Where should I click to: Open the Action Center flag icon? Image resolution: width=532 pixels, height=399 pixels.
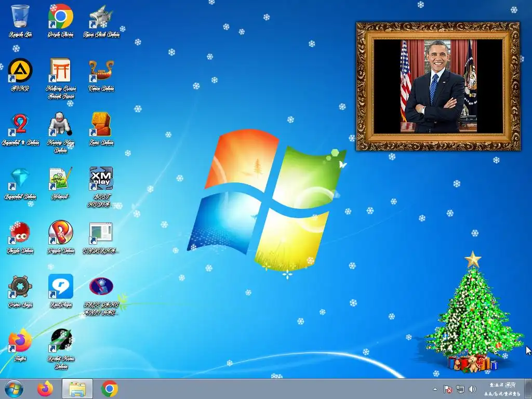click(x=447, y=389)
